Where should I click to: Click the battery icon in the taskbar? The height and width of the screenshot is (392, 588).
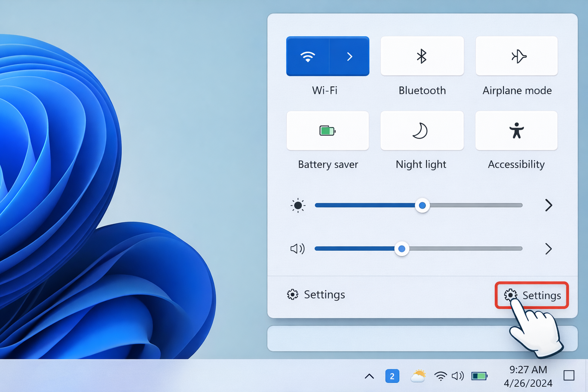(x=479, y=376)
